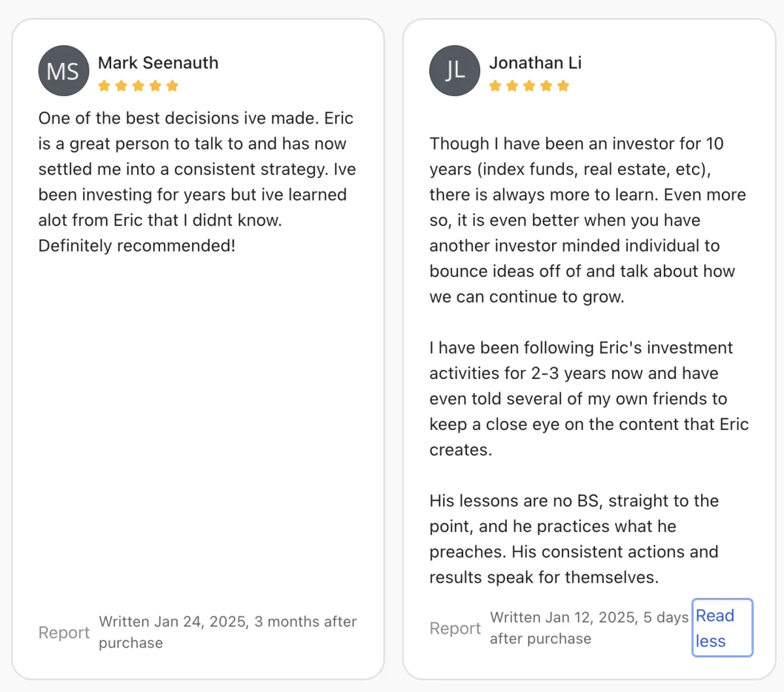Click paragraph starting 'His lessons are no BS'
Screen dimensions: 784x692
click(574, 539)
